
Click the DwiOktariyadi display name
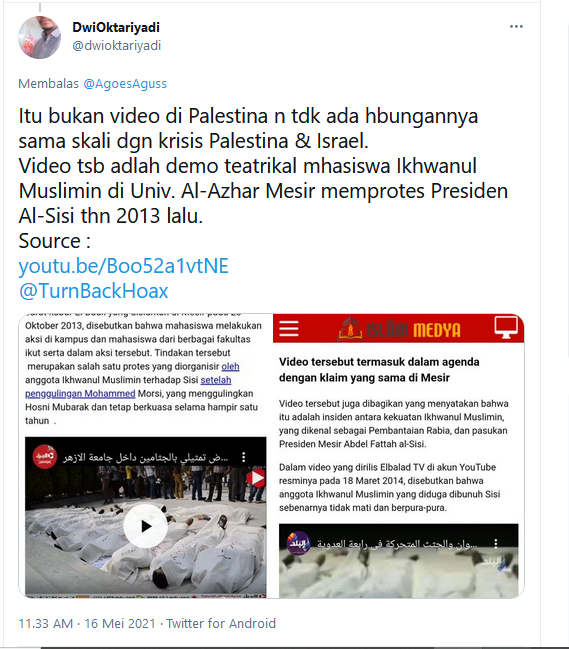point(116,27)
